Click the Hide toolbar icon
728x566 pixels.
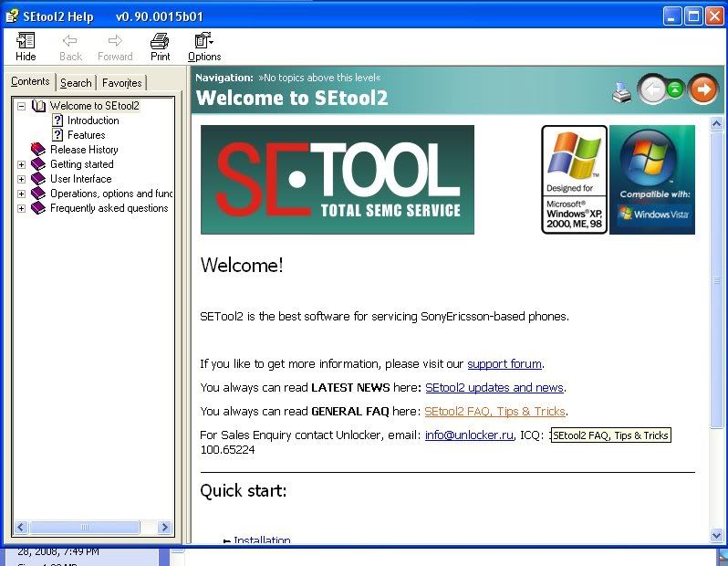(x=26, y=47)
